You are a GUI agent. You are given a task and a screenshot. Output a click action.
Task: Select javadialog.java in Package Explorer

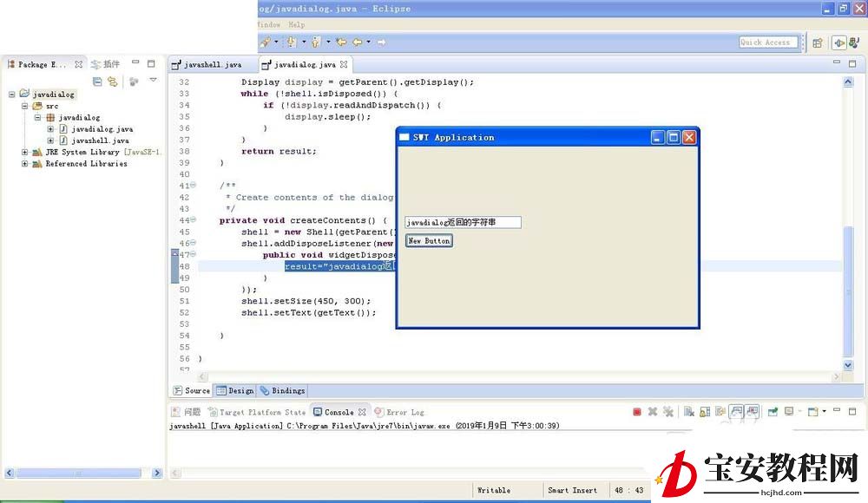[102, 129]
